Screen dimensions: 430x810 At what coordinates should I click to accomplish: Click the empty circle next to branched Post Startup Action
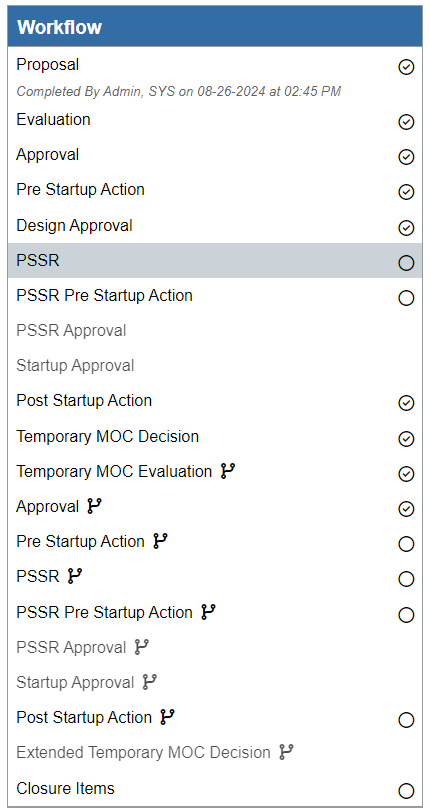click(406, 720)
